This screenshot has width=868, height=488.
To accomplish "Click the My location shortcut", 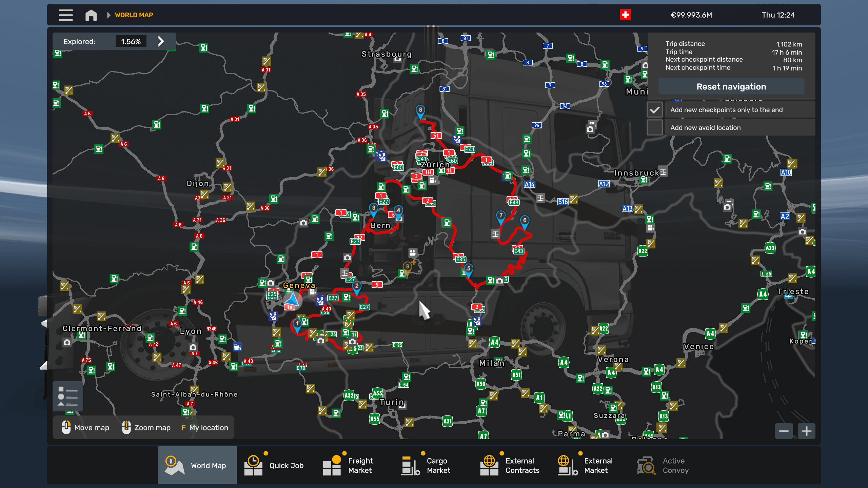I will click(x=205, y=428).
